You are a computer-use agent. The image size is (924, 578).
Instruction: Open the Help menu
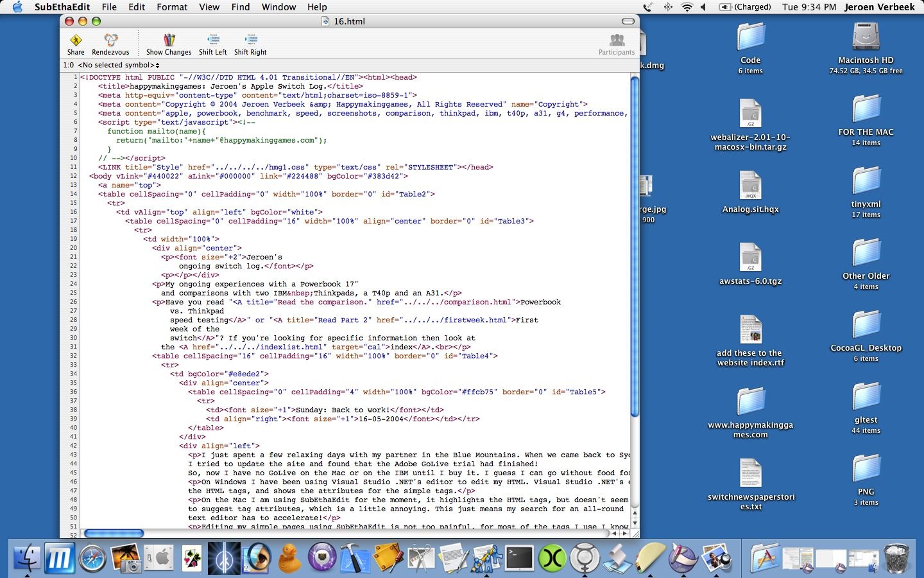[317, 7]
